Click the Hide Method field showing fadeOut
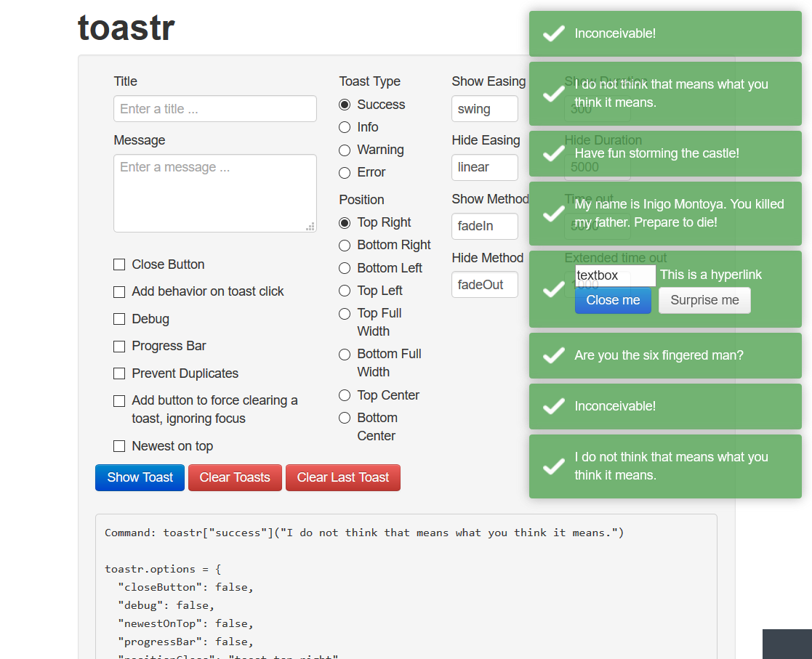Screen dimensions: 812x659 (484, 285)
